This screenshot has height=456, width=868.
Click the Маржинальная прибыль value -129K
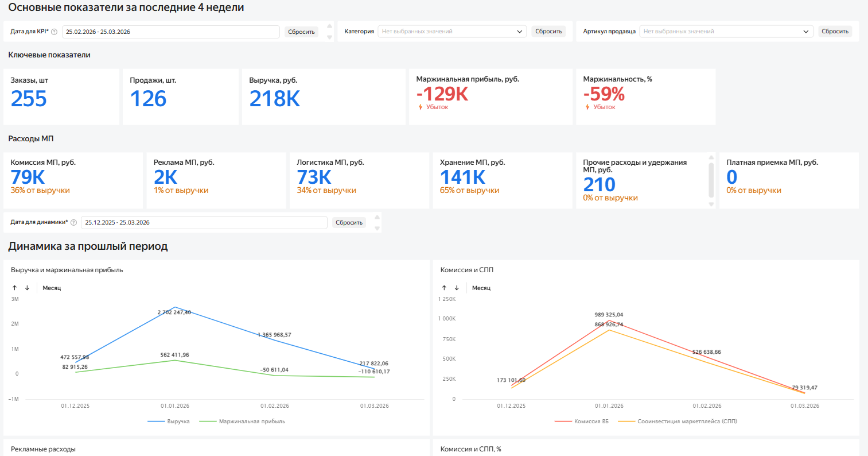(x=442, y=94)
